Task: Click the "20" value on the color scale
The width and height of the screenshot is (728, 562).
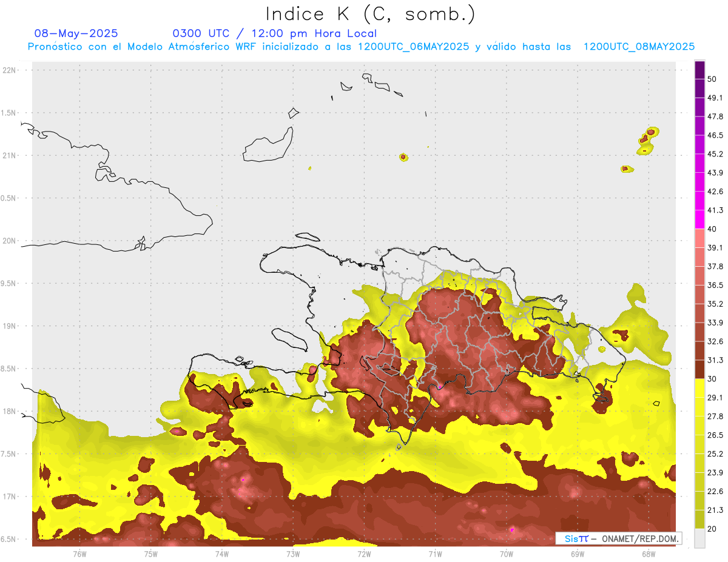Action: (x=712, y=529)
